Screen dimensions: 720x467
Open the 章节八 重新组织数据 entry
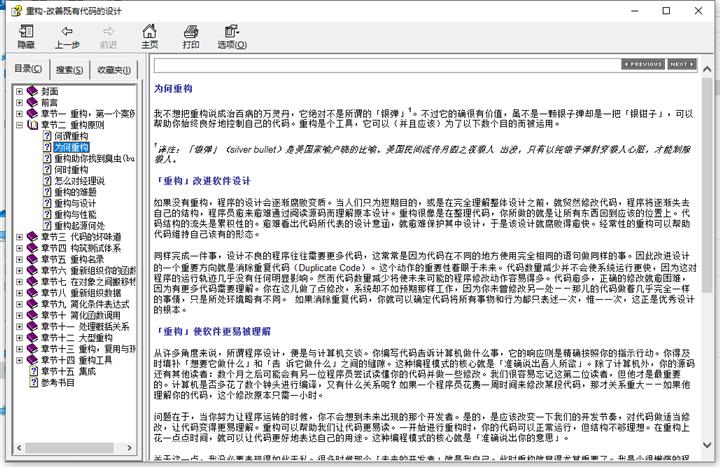[x=81, y=293]
